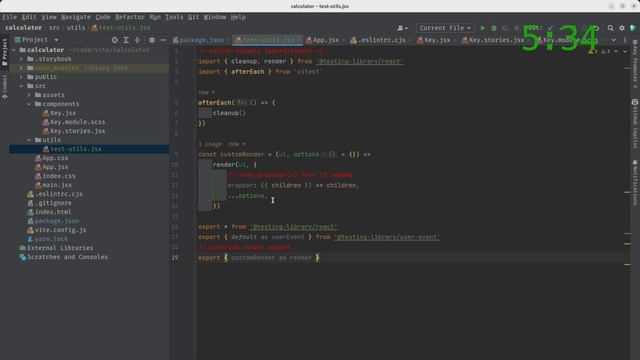This screenshot has width=640, height=360.
Task: Click the warnings indicator in the editor corner
Action: pyautogui.click(x=599, y=51)
